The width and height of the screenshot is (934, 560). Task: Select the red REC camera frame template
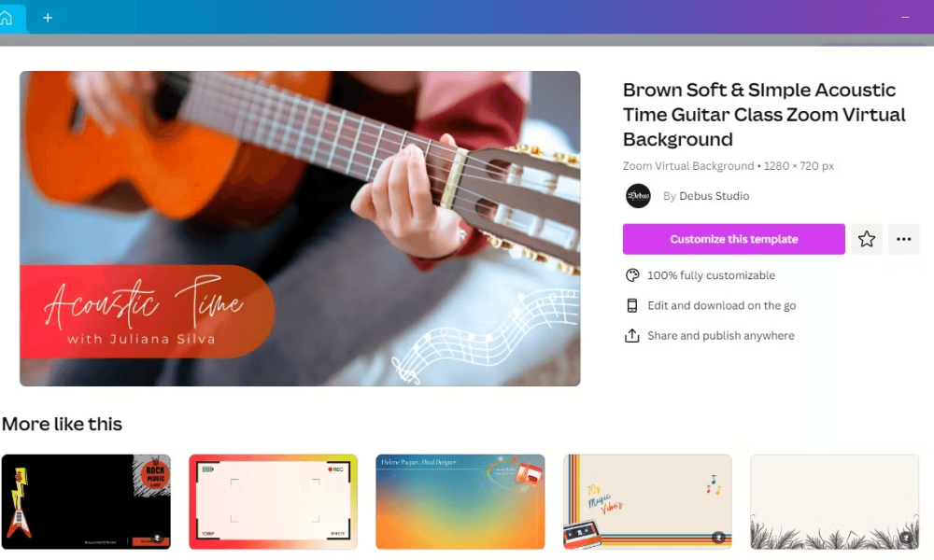(273, 502)
